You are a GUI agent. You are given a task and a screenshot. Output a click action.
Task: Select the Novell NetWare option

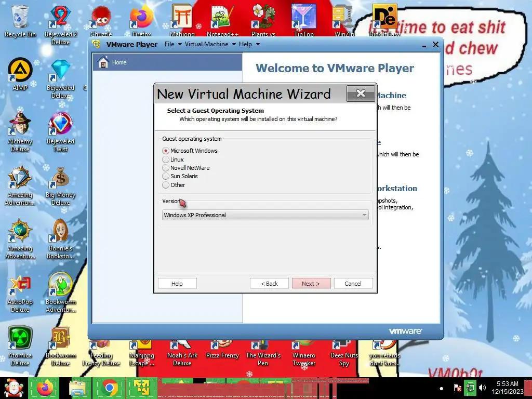coord(166,168)
